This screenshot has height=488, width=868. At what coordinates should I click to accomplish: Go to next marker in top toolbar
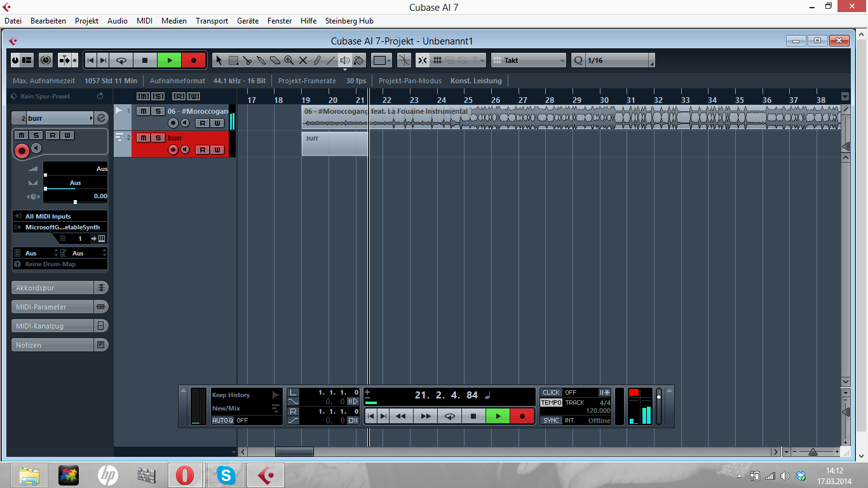coord(103,60)
